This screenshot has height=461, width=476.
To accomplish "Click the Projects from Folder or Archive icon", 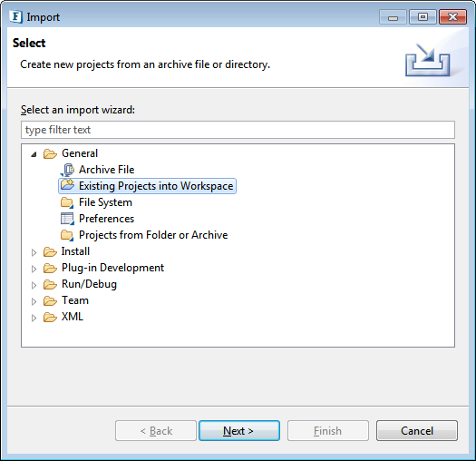I will [x=67, y=235].
